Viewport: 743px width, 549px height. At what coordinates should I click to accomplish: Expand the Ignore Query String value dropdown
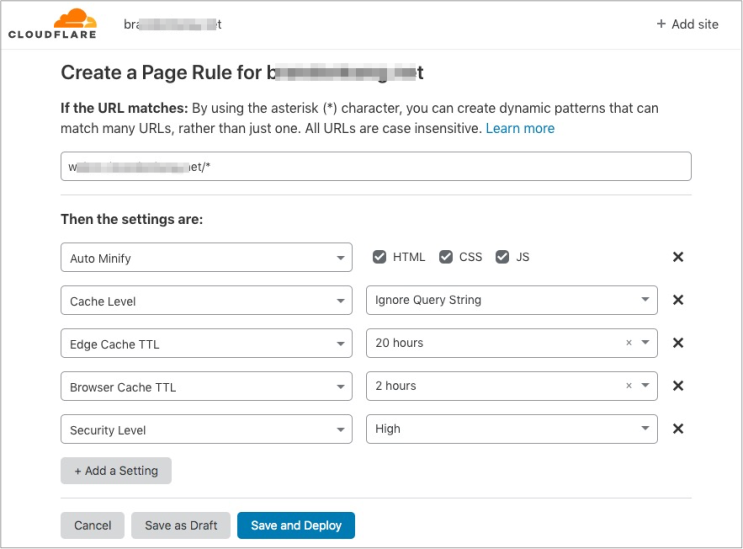click(512, 300)
